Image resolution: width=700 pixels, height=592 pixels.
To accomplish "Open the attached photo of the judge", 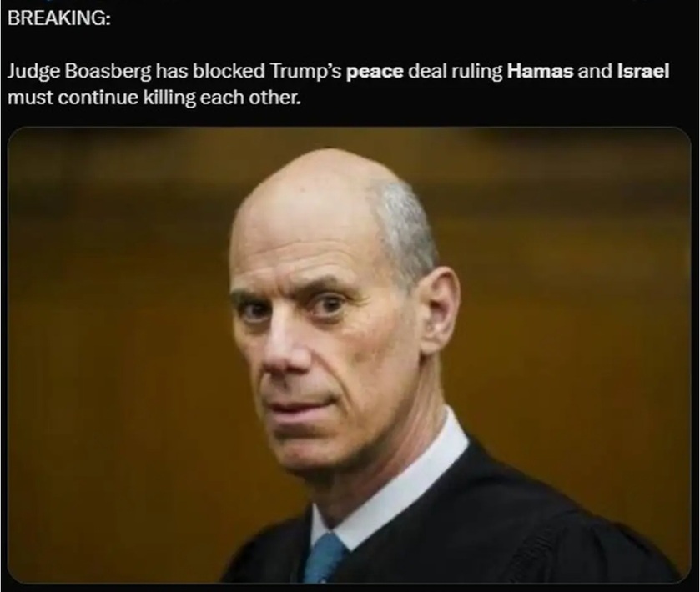I will click(x=350, y=355).
